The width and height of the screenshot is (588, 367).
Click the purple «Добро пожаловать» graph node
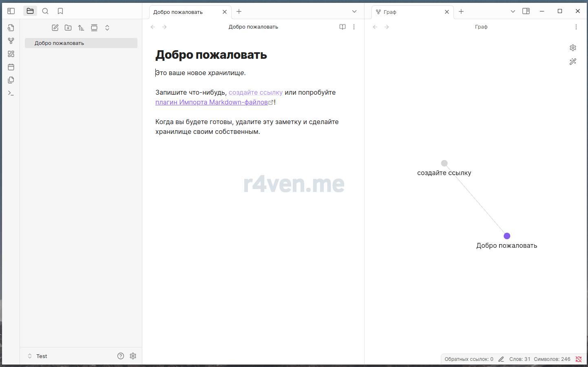tap(507, 236)
